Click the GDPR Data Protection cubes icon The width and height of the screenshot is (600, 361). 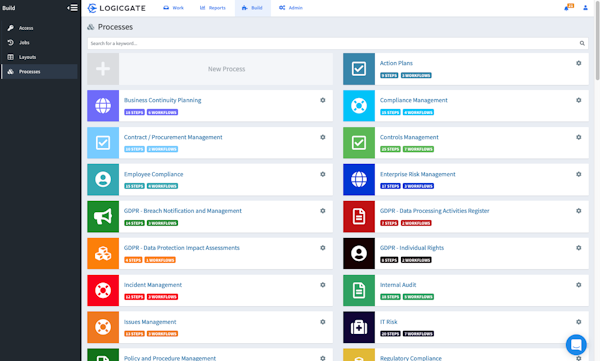(x=103, y=253)
